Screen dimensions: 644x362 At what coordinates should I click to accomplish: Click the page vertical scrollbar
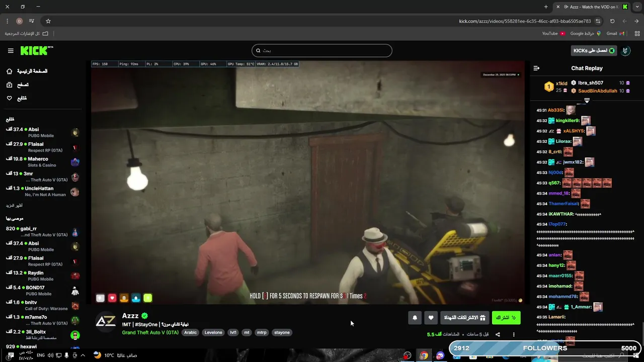[x=642, y=333]
